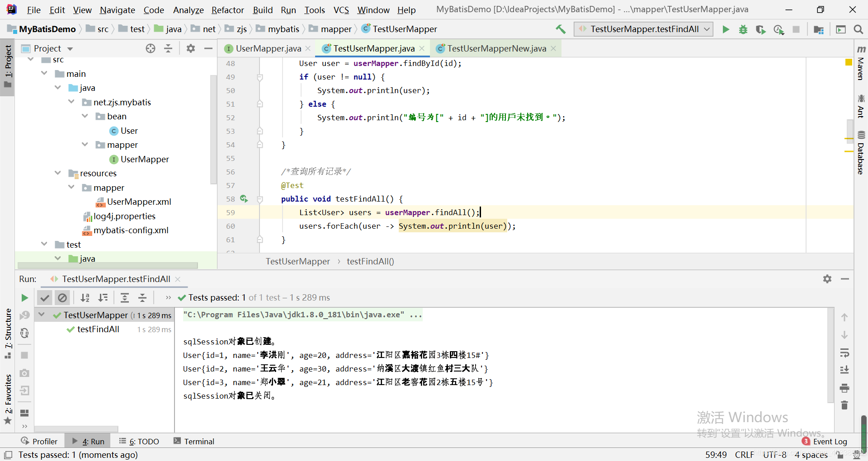Fold the if block at line 49
The width and height of the screenshot is (868, 461).
click(260, 77)
